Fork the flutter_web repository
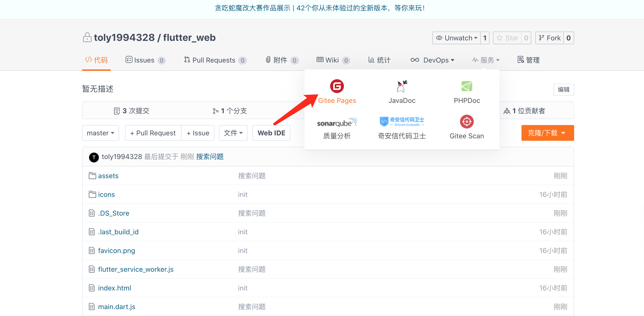 coord(550,38)
